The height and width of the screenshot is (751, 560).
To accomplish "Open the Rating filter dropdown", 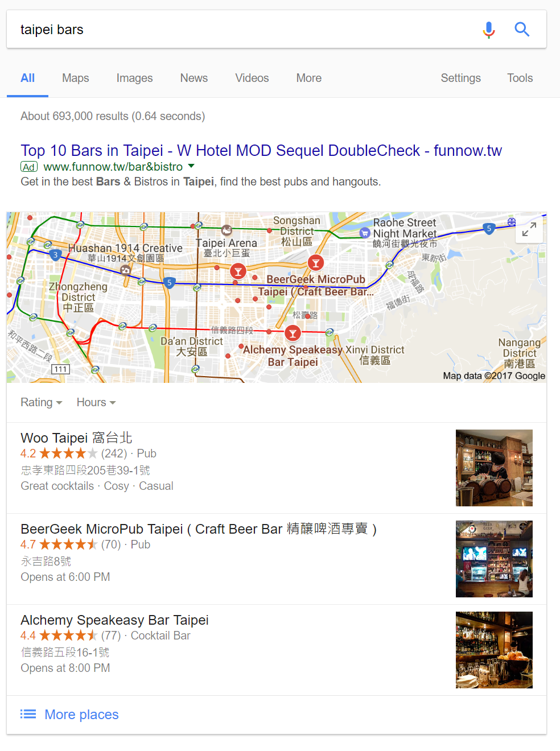I will tap(42, 402).
